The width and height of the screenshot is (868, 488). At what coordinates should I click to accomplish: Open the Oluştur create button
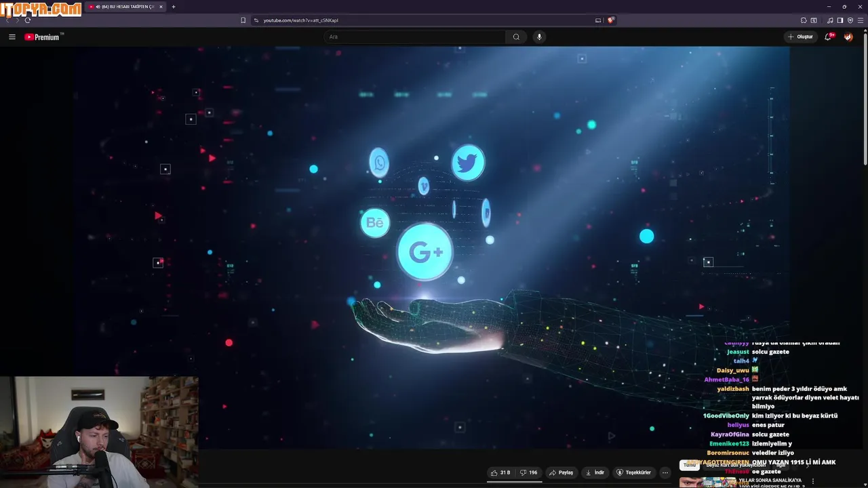tap(800, 37)
